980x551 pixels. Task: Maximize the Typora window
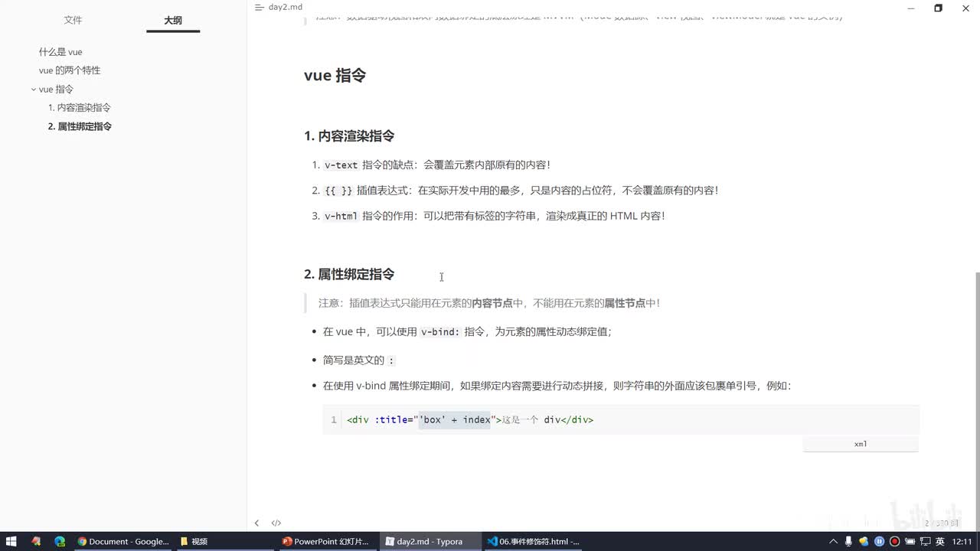click(x=938, y=8)
